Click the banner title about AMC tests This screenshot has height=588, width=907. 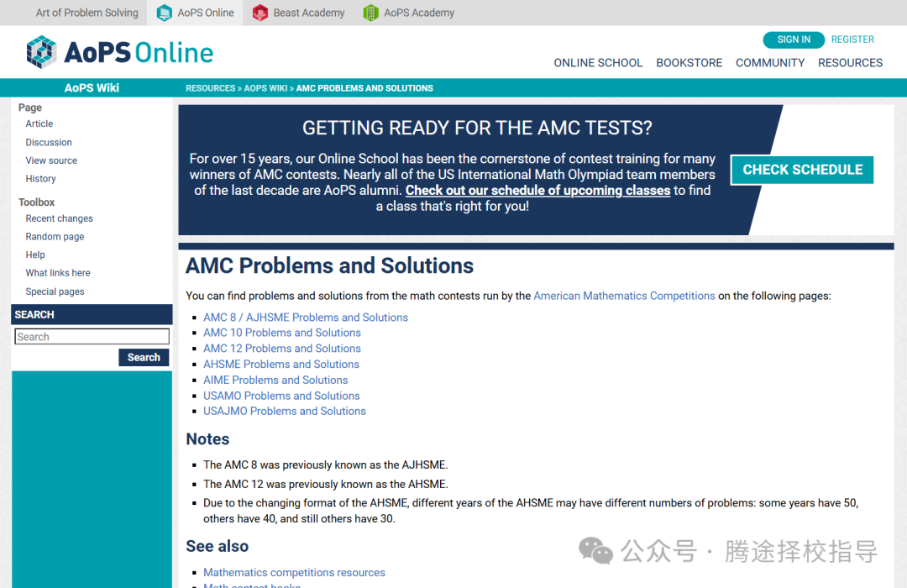(x=477, y=128)
